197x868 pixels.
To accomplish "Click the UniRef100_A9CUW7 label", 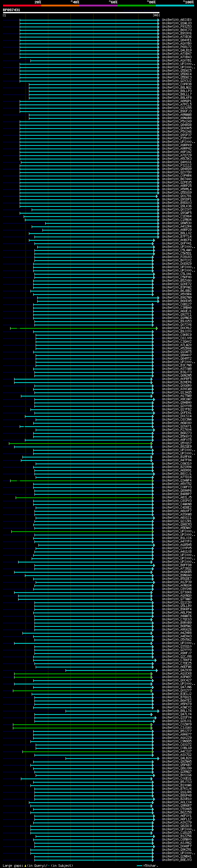I will pyautogui.click(x=176, y=399).
